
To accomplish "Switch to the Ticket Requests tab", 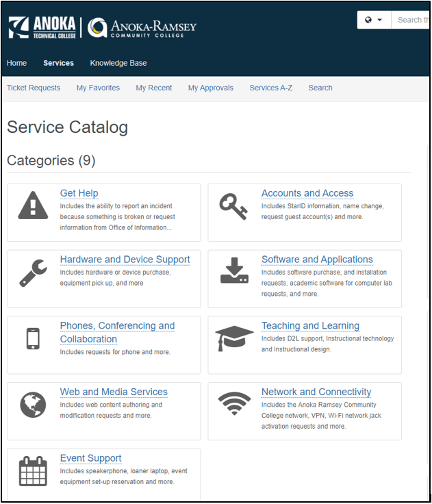I will (x=34, y=88).
